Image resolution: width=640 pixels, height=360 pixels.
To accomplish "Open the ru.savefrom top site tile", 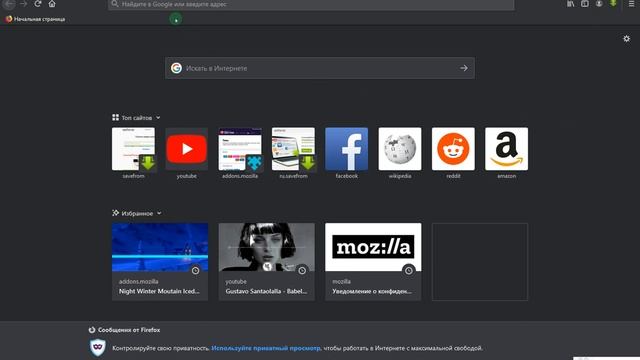I will 293,153.
